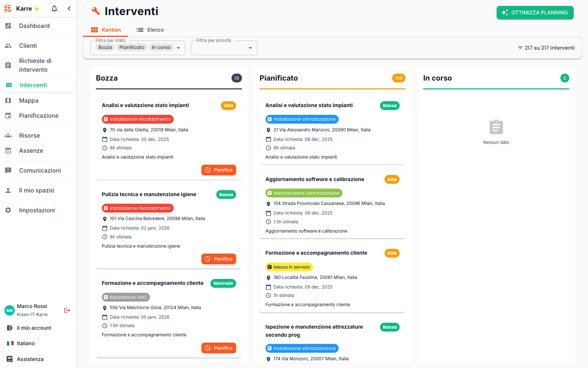Toggle the In corso state filter chip
This screenshot has height=368, width=588.
[161, 47]
